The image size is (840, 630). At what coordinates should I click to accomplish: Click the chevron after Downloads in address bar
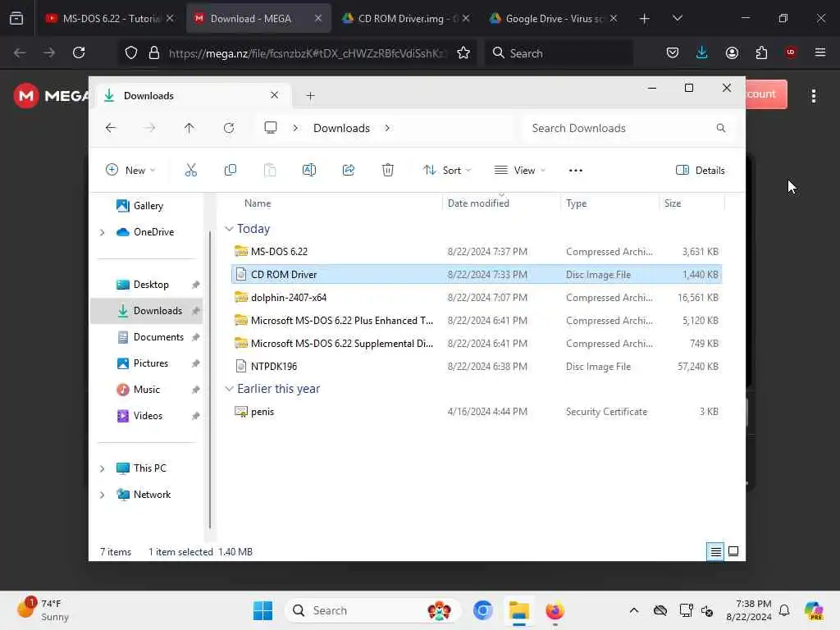click(387, 128)
